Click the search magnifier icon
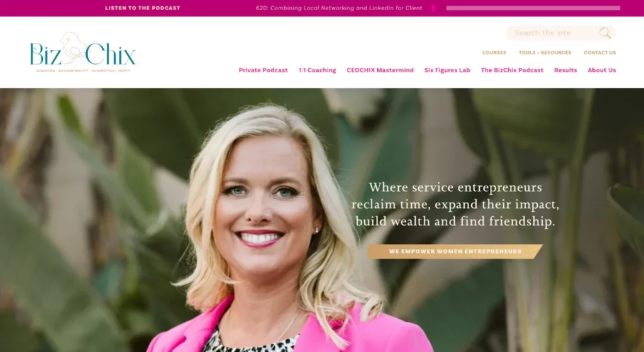This screenshot has width=644, height=352. pos(604,33)
